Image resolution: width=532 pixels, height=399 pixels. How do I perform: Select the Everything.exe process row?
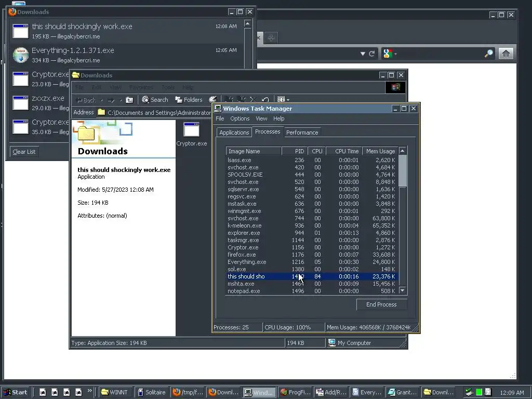[x=312, y=262]
